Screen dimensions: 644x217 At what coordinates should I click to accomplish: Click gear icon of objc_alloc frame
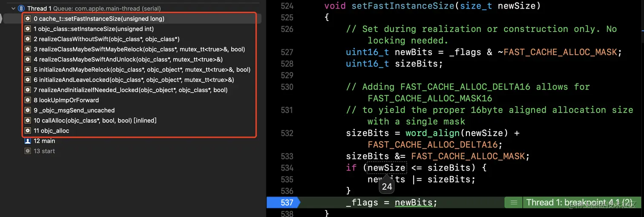point(28,130)
